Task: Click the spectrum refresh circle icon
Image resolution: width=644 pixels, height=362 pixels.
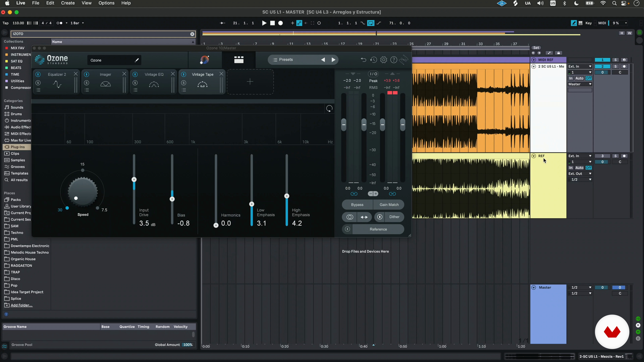Action: coord(329,108)
